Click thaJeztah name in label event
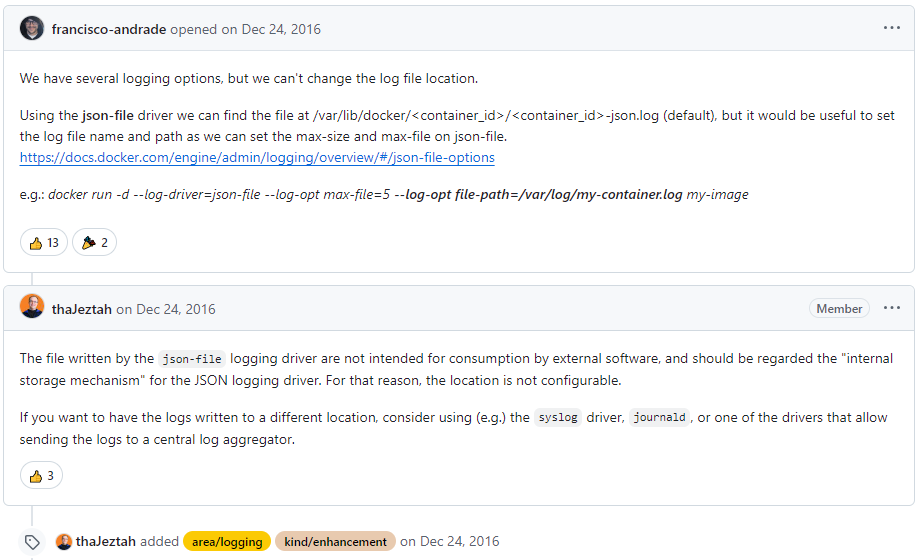Screen dimensions: 920x560 point(106,541)
